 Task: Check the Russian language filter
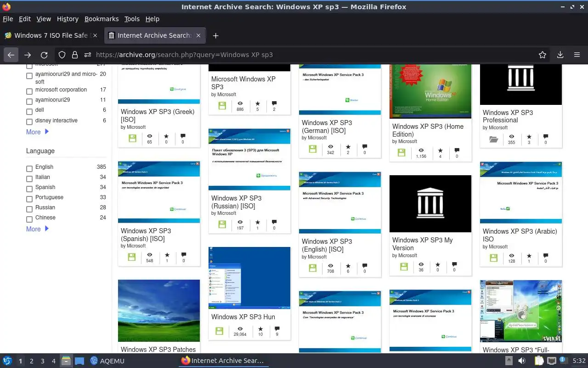(x=29, y=209)
